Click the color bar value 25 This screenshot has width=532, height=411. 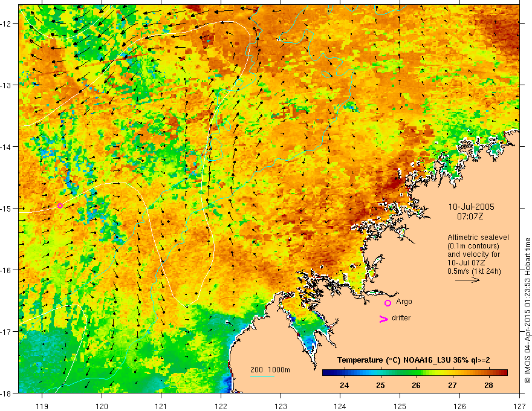pyautogui.click(x=380, y=386)
